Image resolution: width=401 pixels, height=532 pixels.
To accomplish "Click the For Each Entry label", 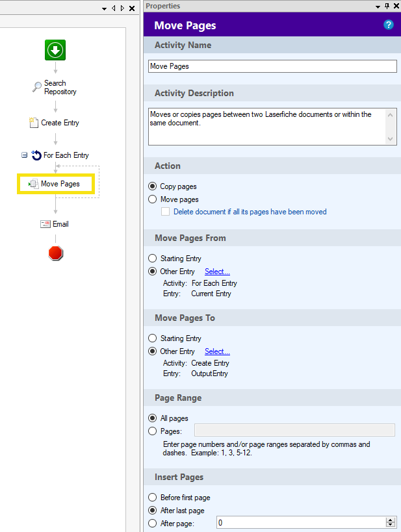I will 66,155.
